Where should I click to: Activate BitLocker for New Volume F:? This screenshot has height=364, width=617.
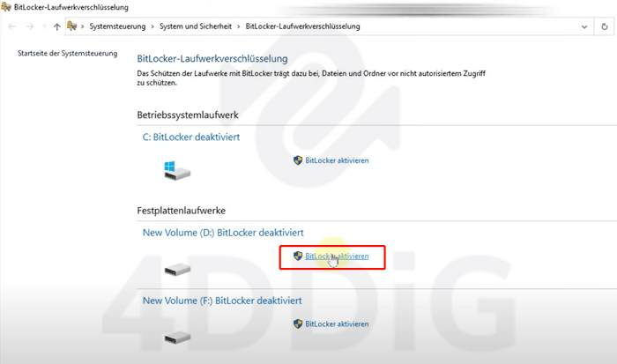tap(337, 324)
